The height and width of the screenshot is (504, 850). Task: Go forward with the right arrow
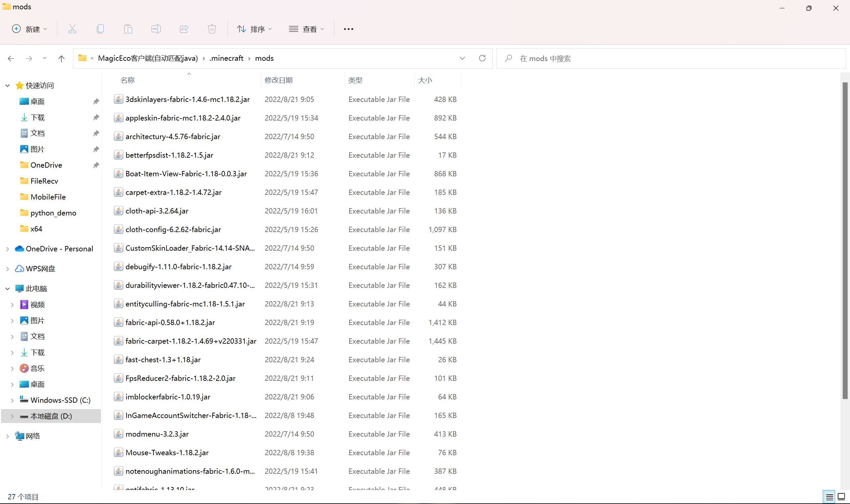29,58
